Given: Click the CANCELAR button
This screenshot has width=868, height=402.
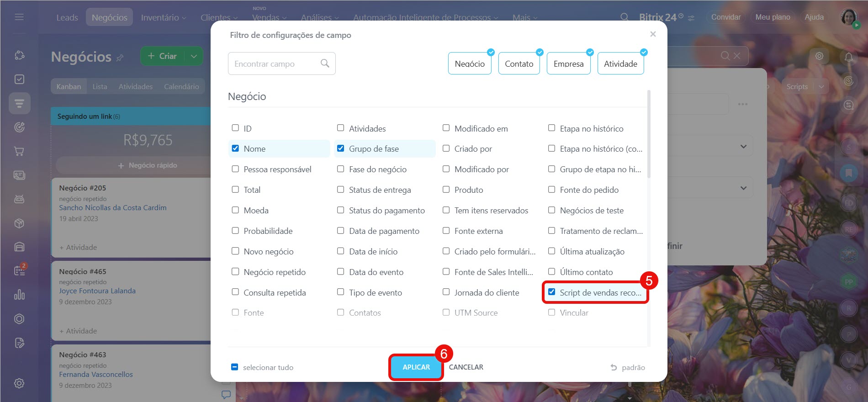Looking at the screenshot, I should pos(466,367).
